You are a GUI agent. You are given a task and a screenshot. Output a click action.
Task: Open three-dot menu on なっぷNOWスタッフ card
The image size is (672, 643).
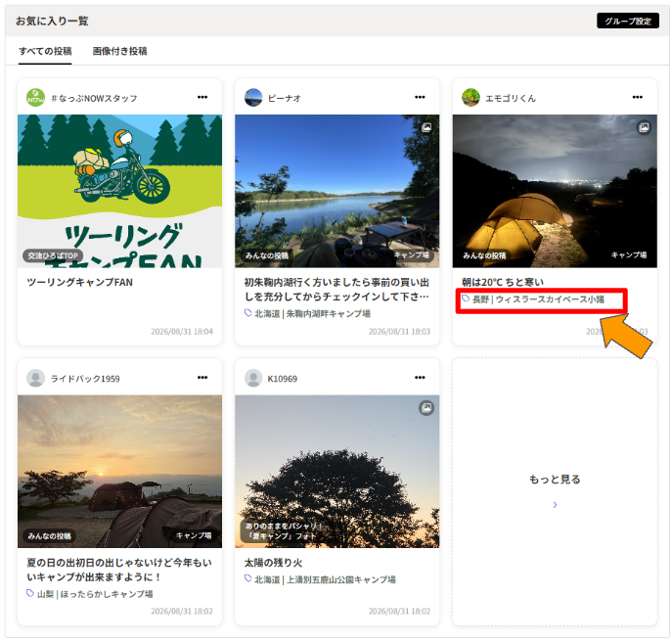click(202, 97)
